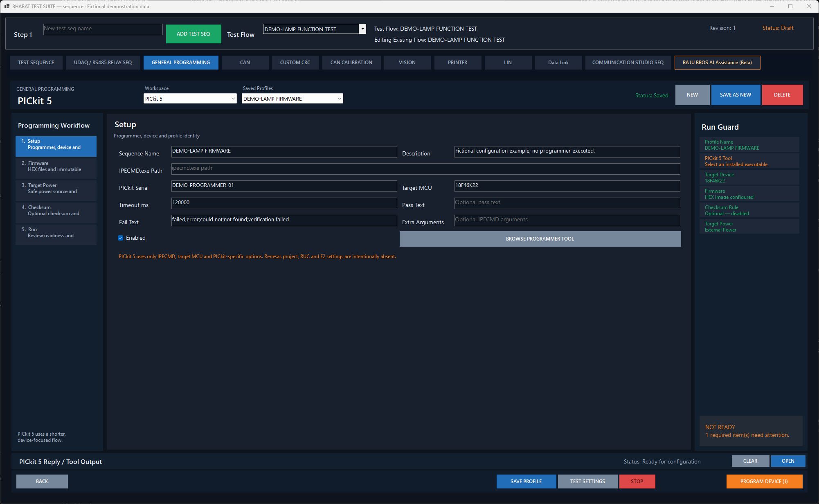Open the UDAQ / RS485 RELAY SEQ tab

coord(103,63)
